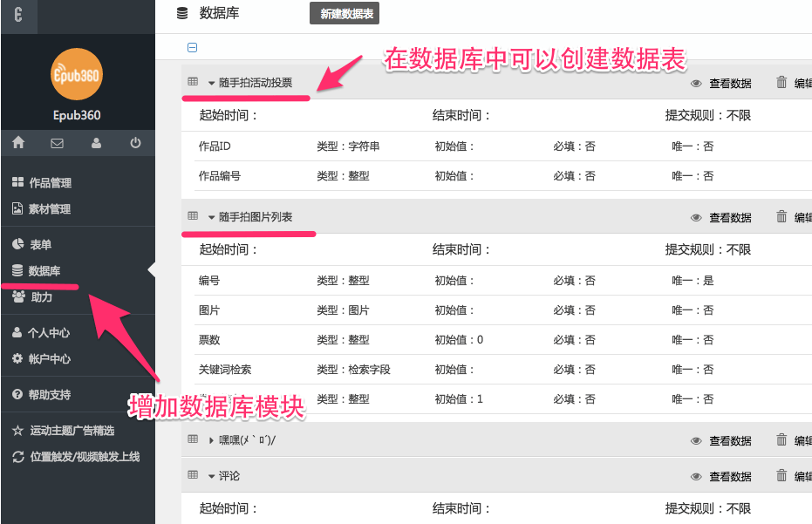Viewport: 812px width, 524px height.
Task: Click the power logout icon
Action: coord(135,143)
